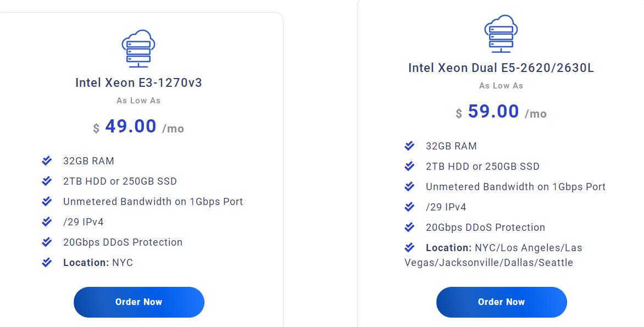
Task: Click checkmark beside Unmetered Bandwidth in the $59 plan
Action: click(409, 186)
